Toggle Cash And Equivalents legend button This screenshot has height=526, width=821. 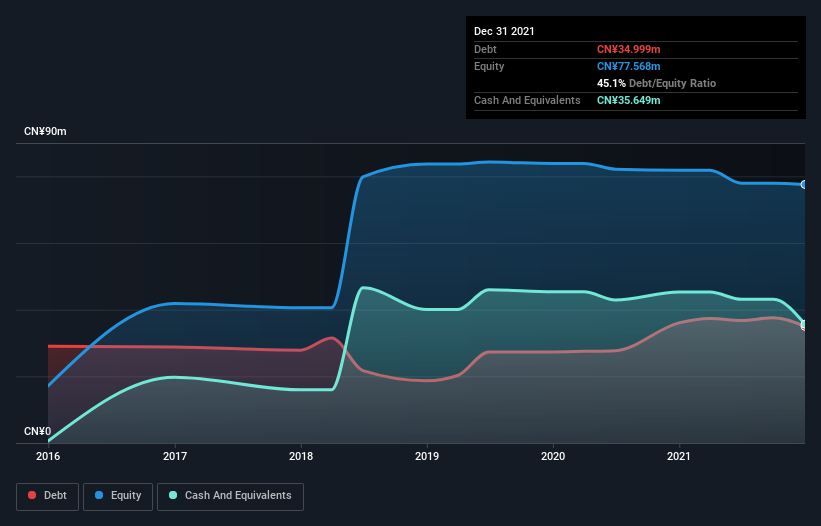230,496
